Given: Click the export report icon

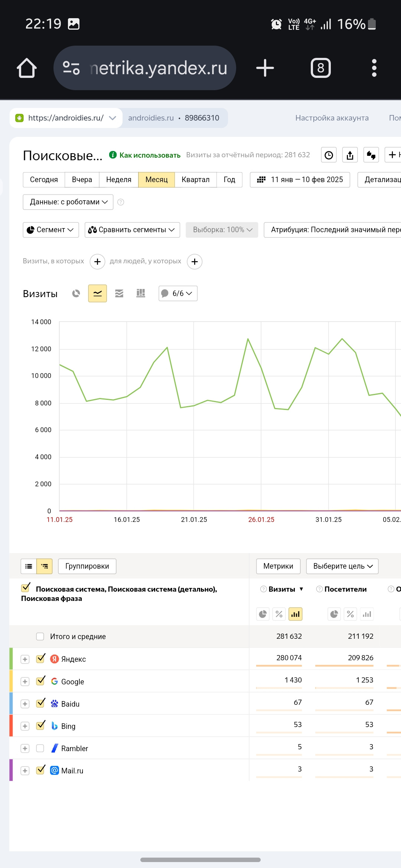Looking at the screenshot, I should [x=350, y=155].
